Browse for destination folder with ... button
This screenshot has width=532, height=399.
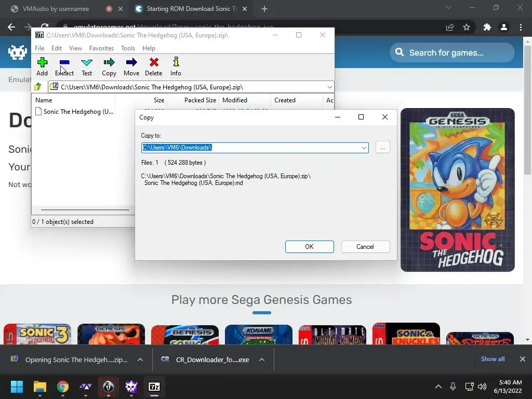[383, 148]
